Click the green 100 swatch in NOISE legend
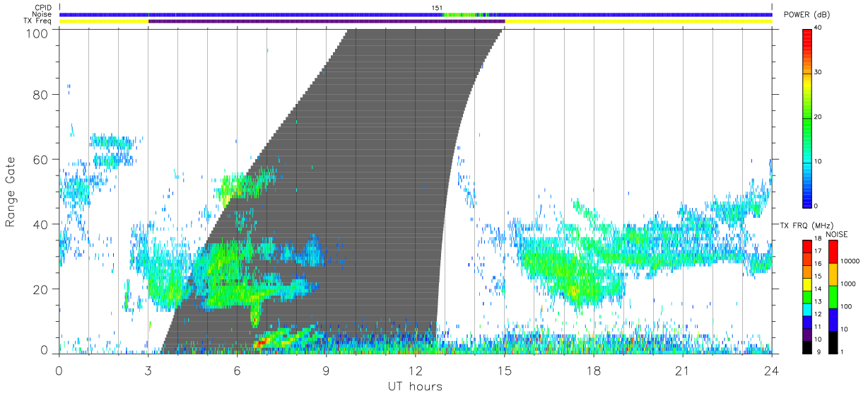 [x=832, y=297]
